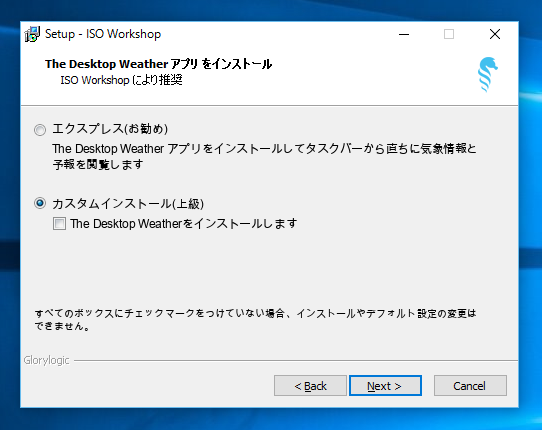Screen dimensions: 542x430
Task: Click the heading The Desktop Weather アプリ をインストール
Action: pyautogui.click(x=158, y=64)
